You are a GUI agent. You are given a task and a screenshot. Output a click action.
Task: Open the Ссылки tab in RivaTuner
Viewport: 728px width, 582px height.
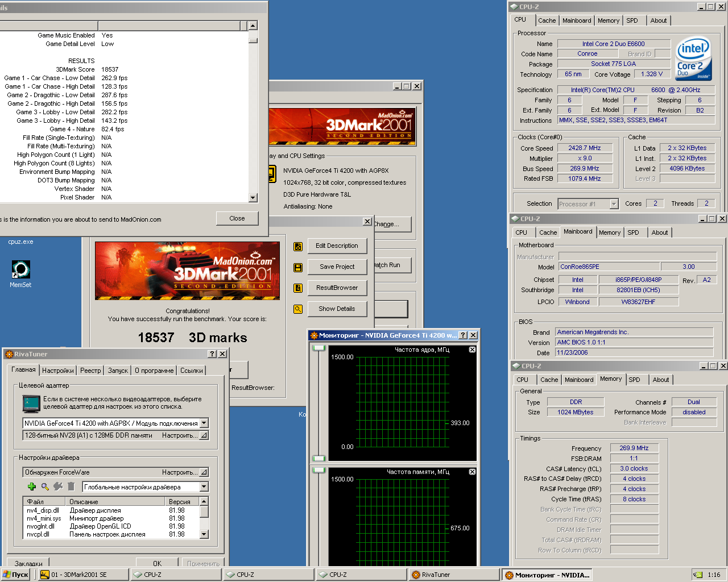[192, 371]
